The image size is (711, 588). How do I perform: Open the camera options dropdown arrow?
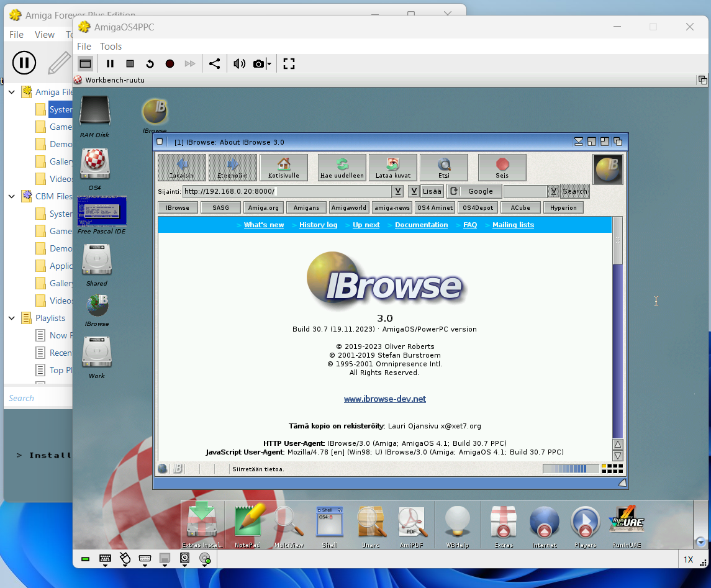tap(269, 64)
